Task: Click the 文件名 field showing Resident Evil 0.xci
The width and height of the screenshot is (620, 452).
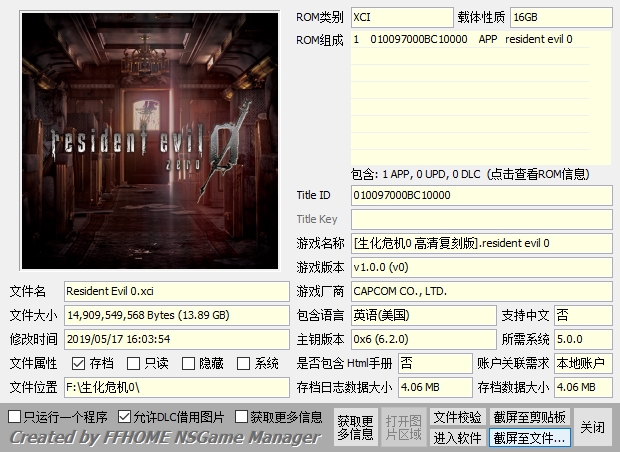Action: [176, 291]
